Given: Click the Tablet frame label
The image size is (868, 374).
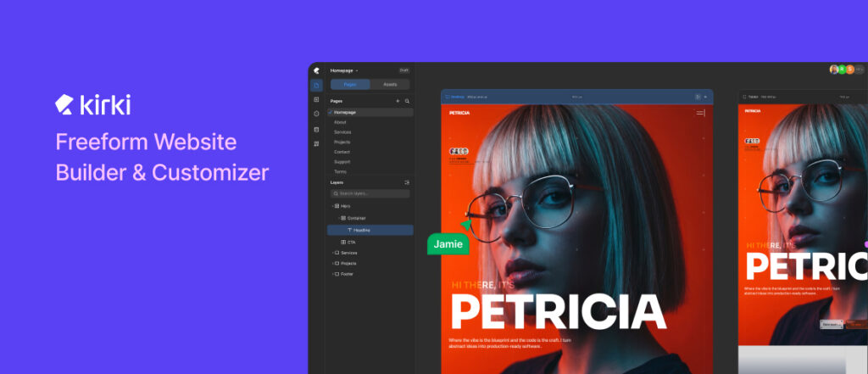Looking at the screenshot, I should [754, 97].
